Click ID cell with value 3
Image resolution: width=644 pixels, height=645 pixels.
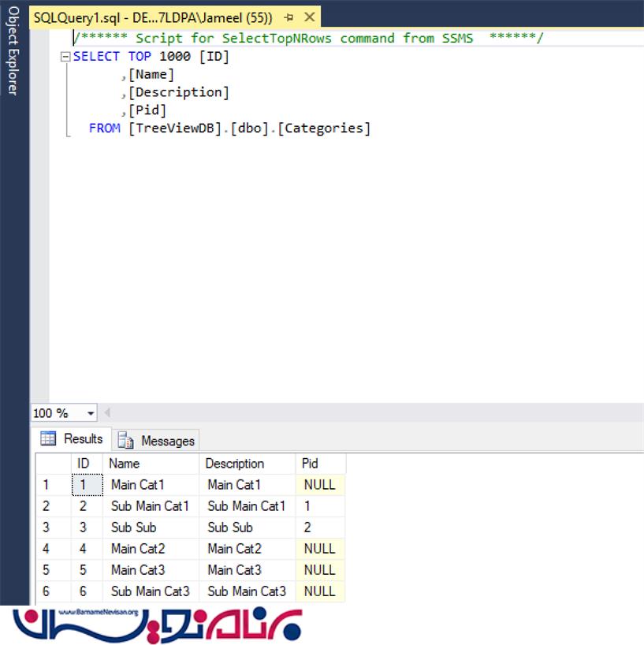[87, 528]
